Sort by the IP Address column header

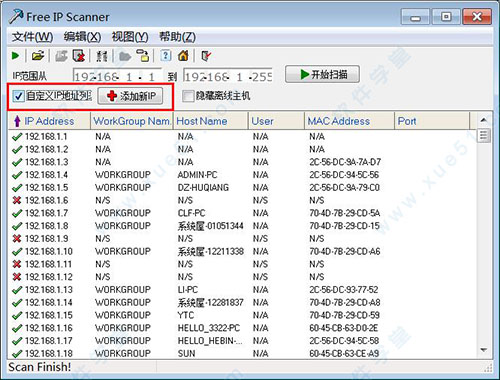(x=49, y=121)
